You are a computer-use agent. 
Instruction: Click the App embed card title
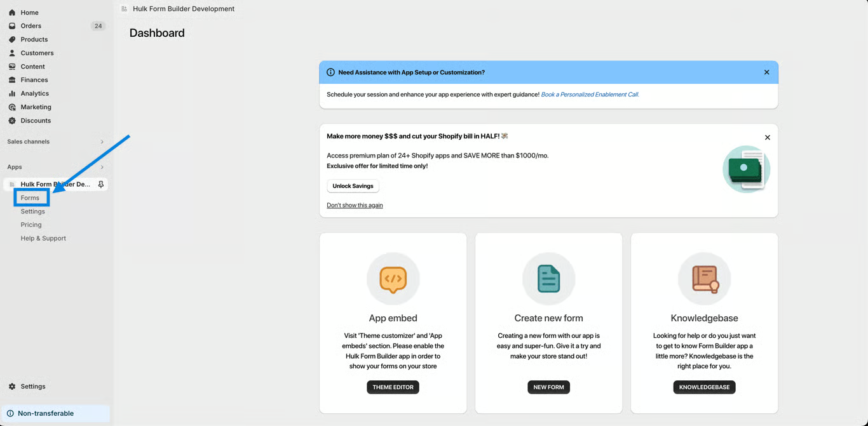(x=393, y=318)
